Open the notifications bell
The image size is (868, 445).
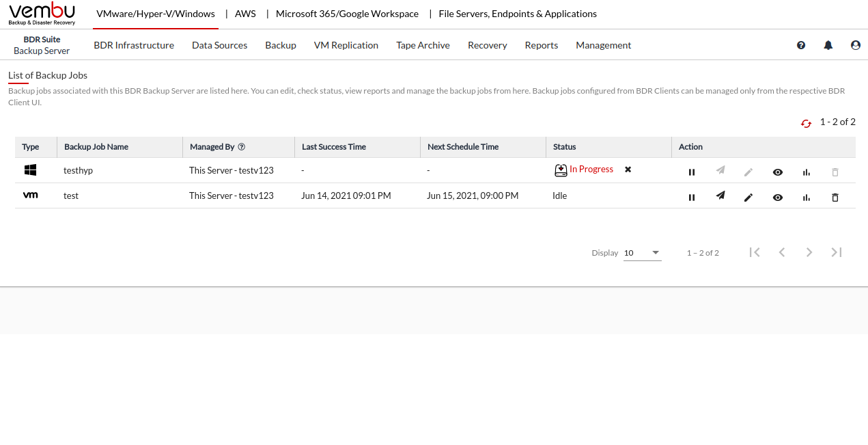tap(828, 45)
